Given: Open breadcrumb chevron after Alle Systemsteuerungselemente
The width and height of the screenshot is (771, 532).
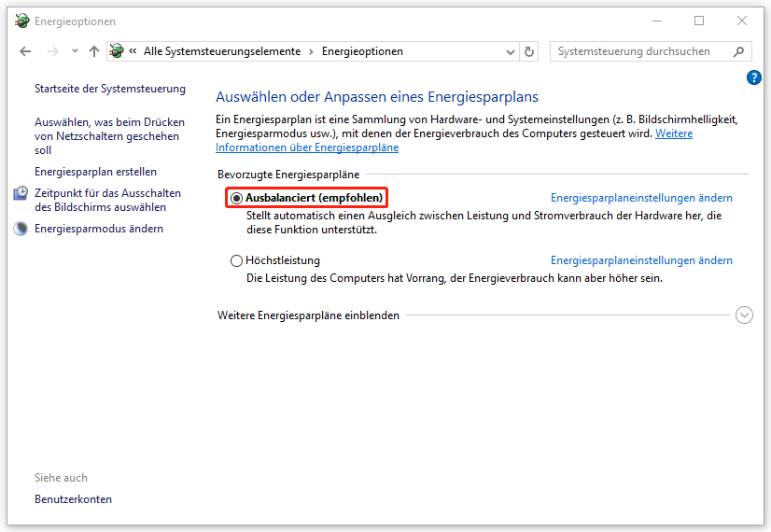Looking at the screenshot, I should tap(311, 51).
